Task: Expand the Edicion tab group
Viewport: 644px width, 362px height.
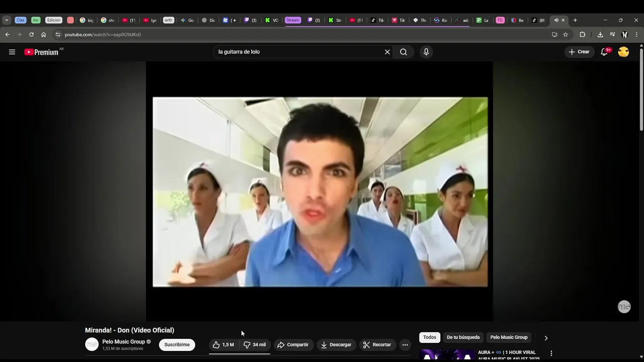Action: click(x=54, y=20)
